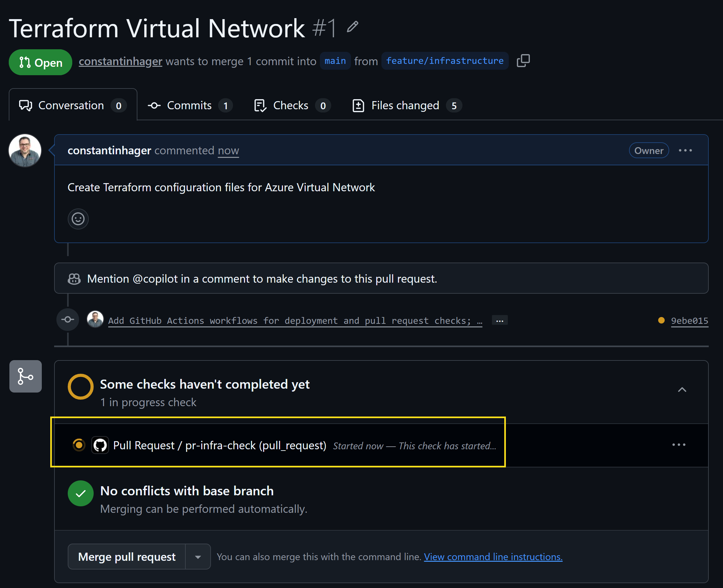Click the merge branch icon box
The height and width of the screenshot is (588, 723).
(26, 376)
